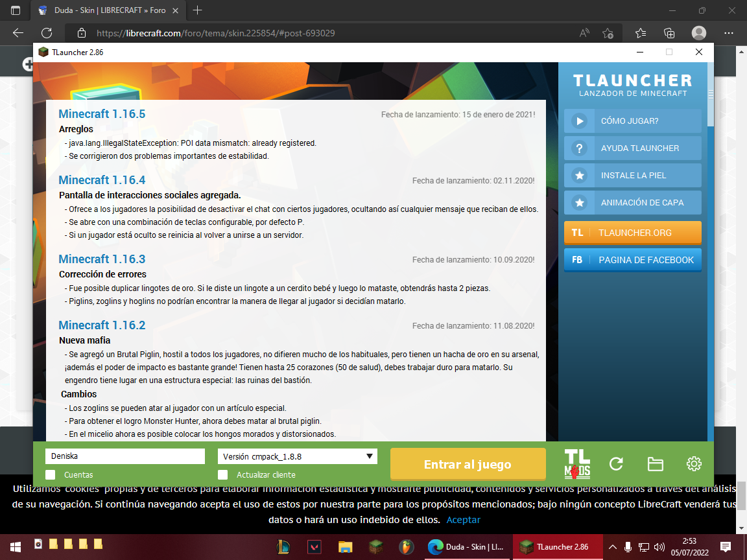Open the Versión cmpack_1.8.8 dropdown
The image size is (747, 560).
(x=297, y=456)
